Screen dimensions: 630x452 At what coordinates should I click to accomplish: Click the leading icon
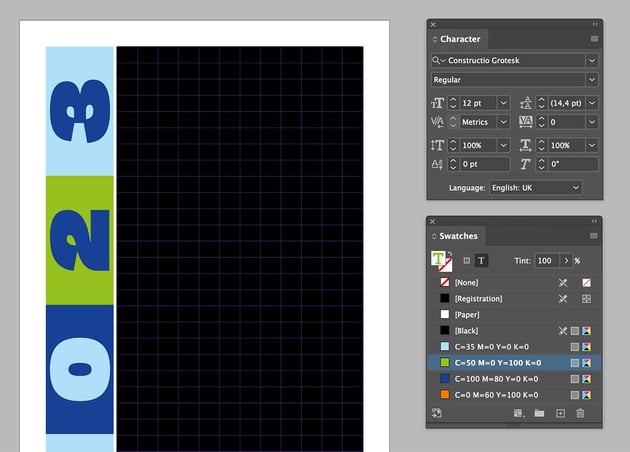[x=526, y=103]
